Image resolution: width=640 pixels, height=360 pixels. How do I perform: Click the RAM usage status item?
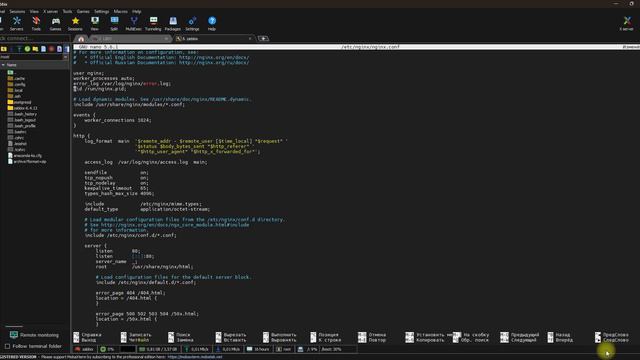tap(158, 349)
